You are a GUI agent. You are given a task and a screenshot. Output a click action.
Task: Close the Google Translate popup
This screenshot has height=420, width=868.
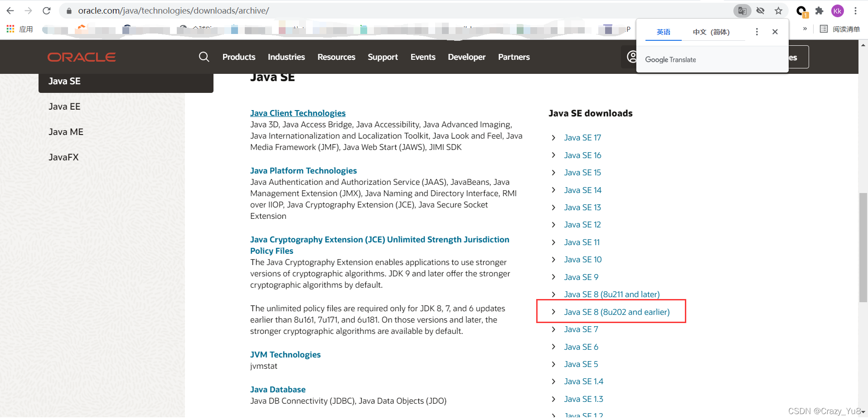[775, 32]
